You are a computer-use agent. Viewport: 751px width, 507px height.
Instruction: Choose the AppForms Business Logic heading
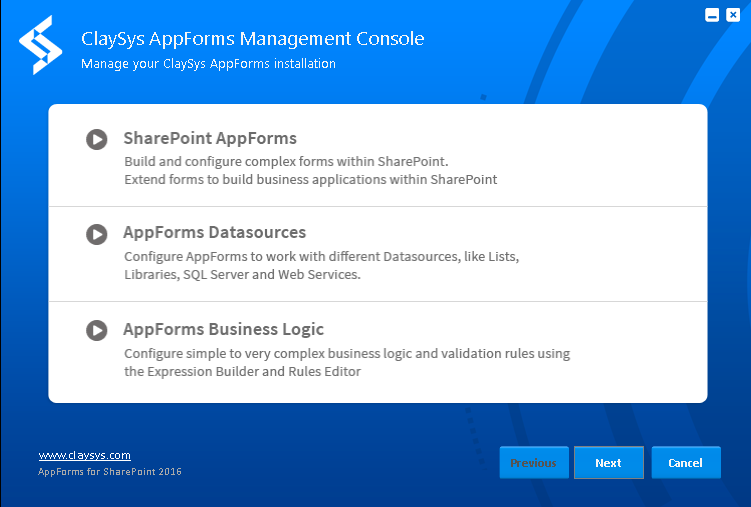point(224,329)
